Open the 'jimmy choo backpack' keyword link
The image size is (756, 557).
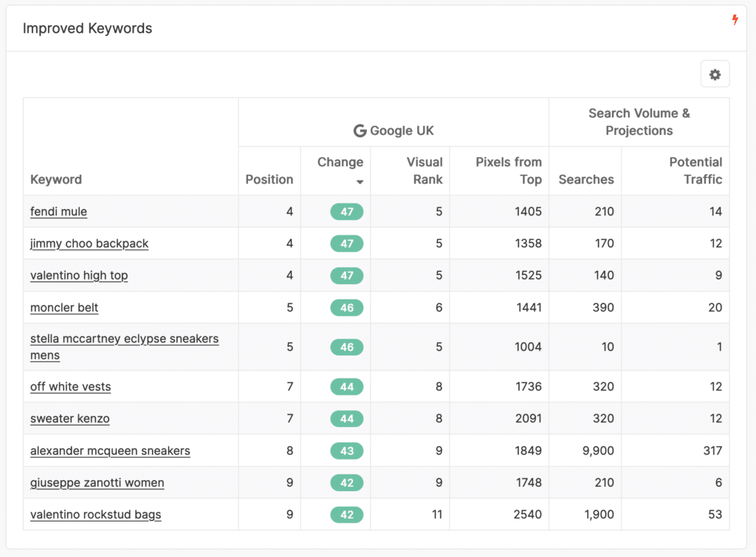point(89,243)
